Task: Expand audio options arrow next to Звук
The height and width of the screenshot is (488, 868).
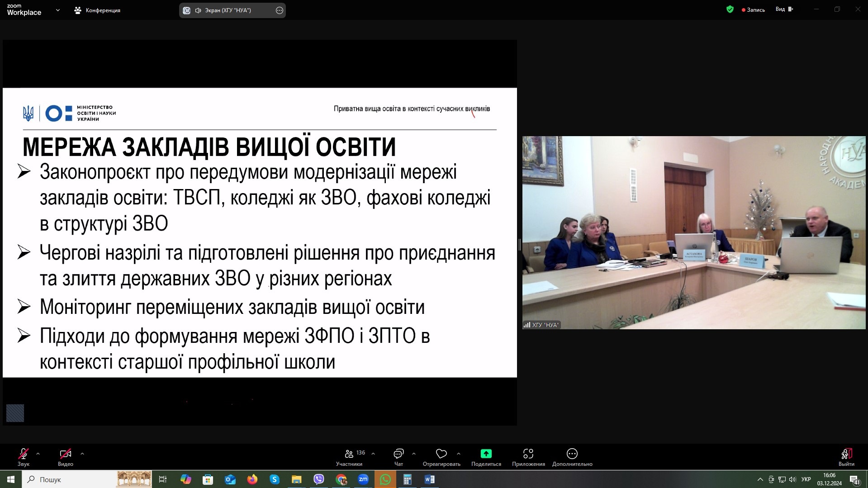Action: 38,453
